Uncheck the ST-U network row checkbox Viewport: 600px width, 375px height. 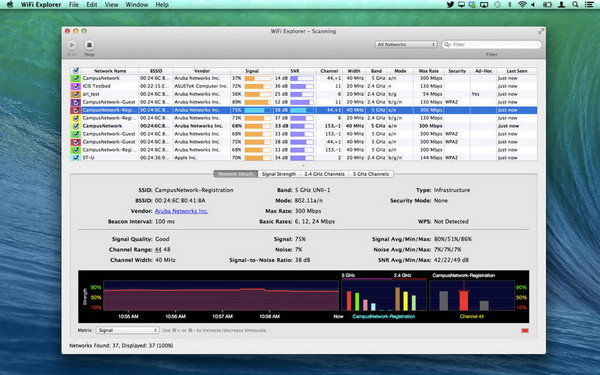click(x=75, y=158)
